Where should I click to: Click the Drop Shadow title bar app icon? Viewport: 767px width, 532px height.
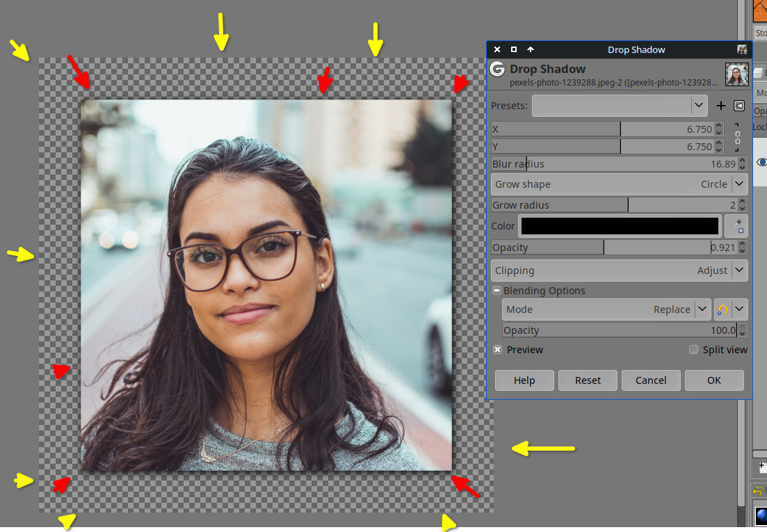tap(742, 49)
